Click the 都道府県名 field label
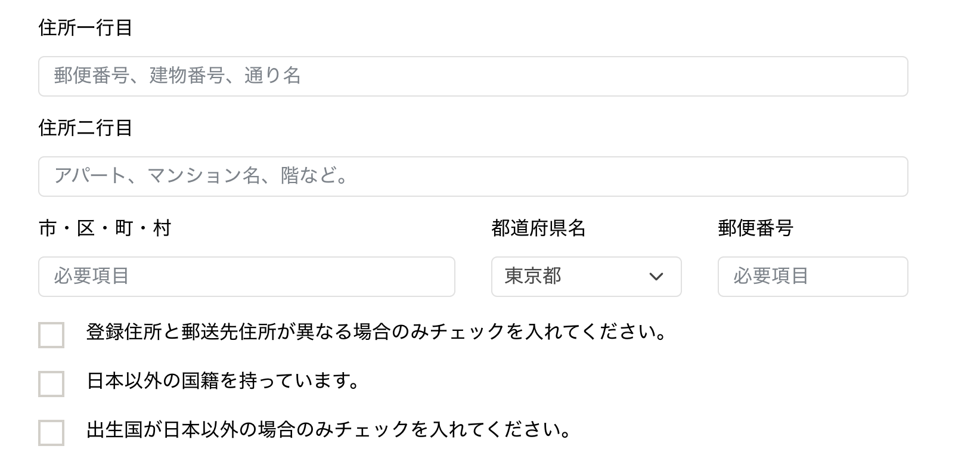Screen dimensions: 980x452 [538, 228]
